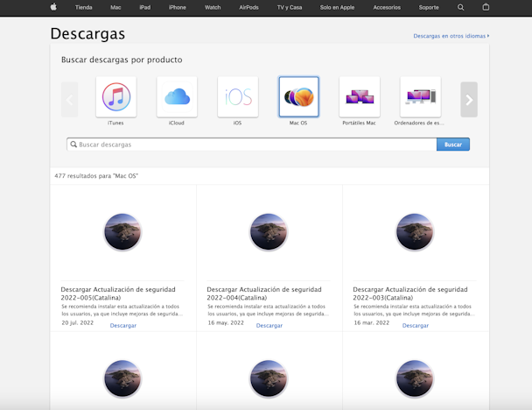Focus the Buscar descargas search field
Viewport: 532px width, 410px height.
[252, 145]
